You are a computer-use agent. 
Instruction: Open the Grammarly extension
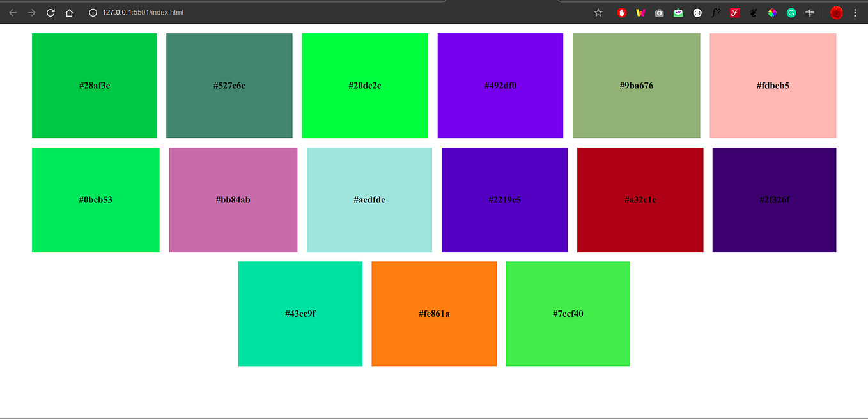tap(791, 12)
